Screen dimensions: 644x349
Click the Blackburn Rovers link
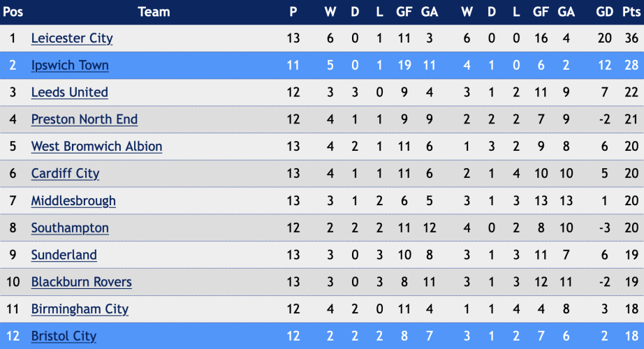81,282
